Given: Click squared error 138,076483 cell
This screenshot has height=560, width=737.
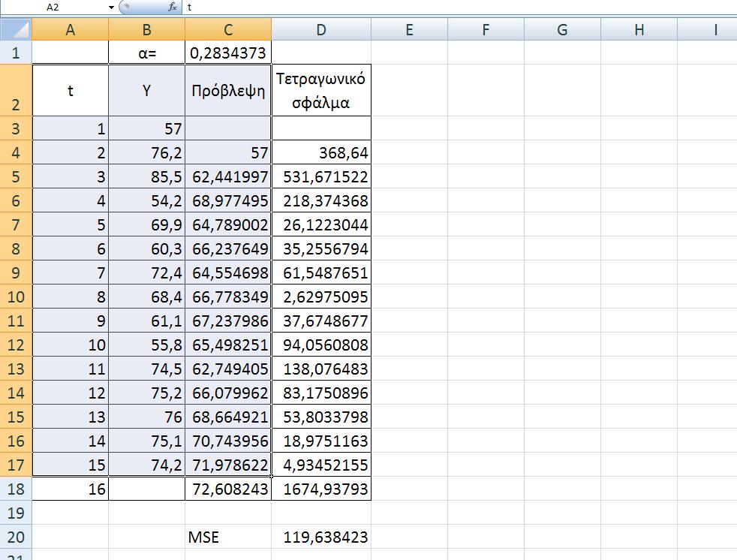Looking at the screenshot, I should [321, 369].
